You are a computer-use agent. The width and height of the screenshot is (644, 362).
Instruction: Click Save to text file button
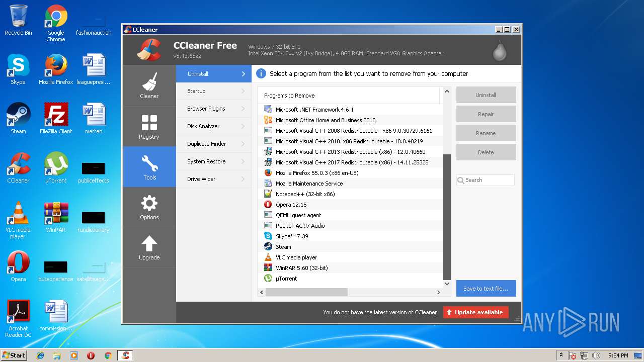click(x=486, y=289)
